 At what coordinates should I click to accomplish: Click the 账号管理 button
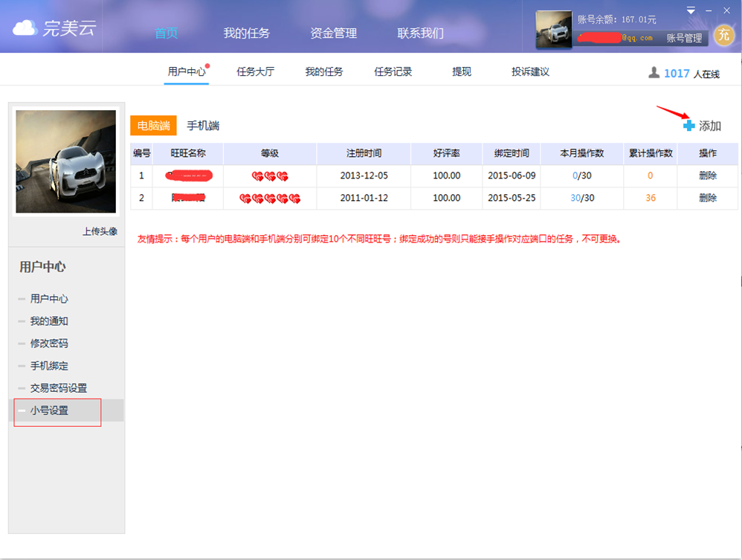click(684, 38)
